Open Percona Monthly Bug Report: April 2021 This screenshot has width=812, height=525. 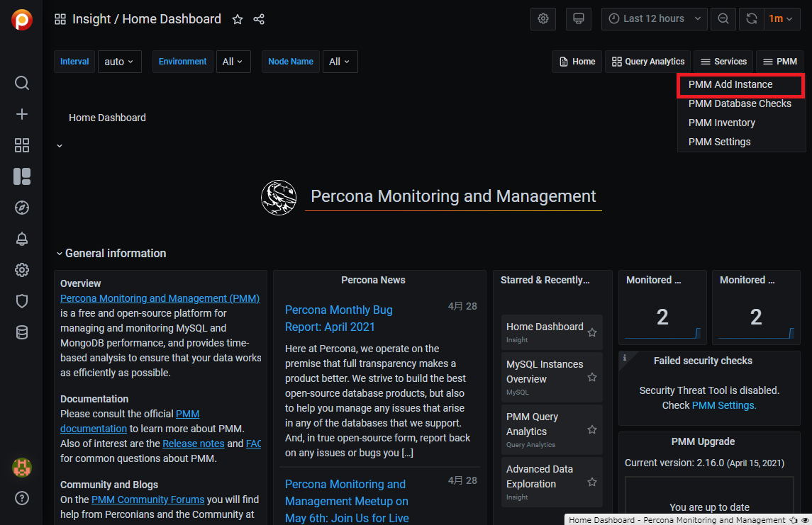[339, 318]
